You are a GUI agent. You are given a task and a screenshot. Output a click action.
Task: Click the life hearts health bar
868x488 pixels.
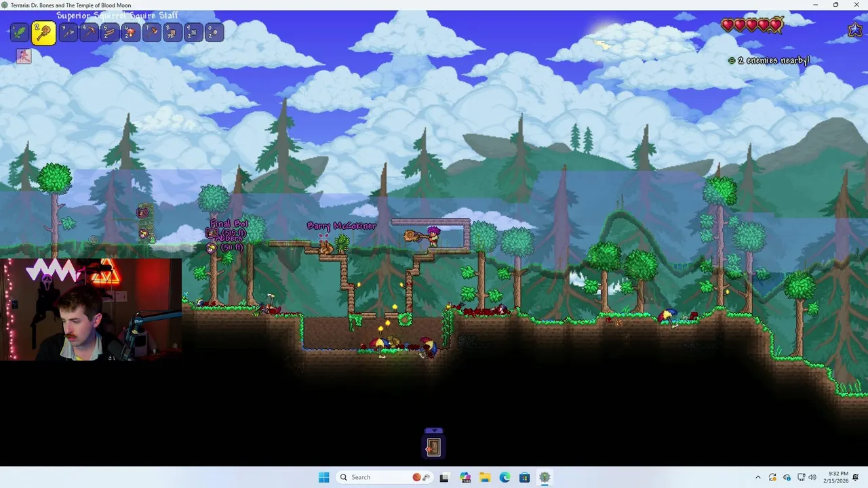click(x=752, y=26)
